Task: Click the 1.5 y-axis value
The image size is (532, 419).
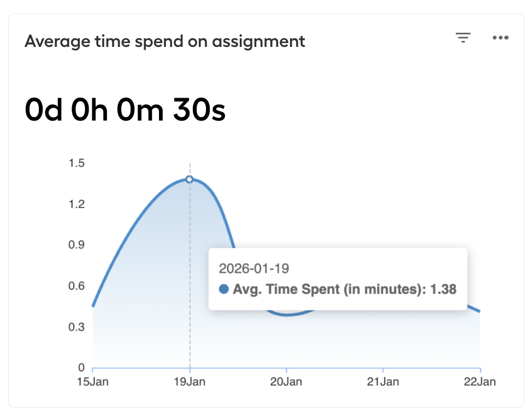Action: pos(76,163)
